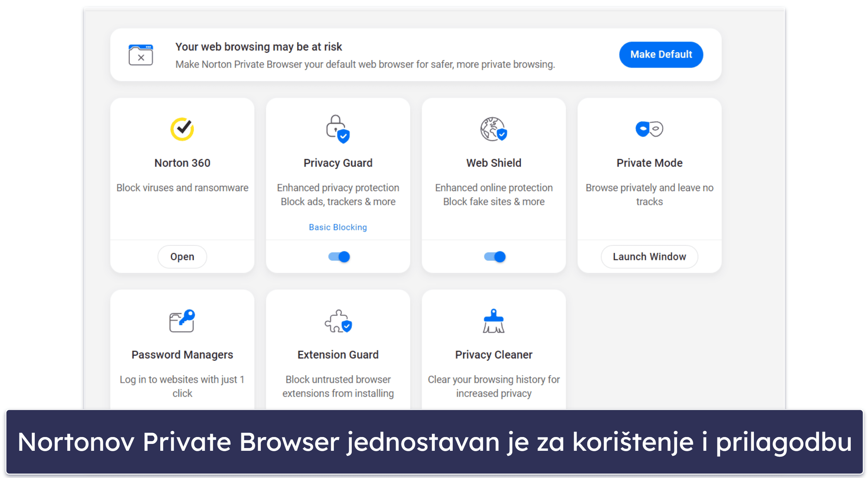
Task: Click 'Log in to websites with just 1 click'
Action: pyautogui.click(x=182, y=386)
